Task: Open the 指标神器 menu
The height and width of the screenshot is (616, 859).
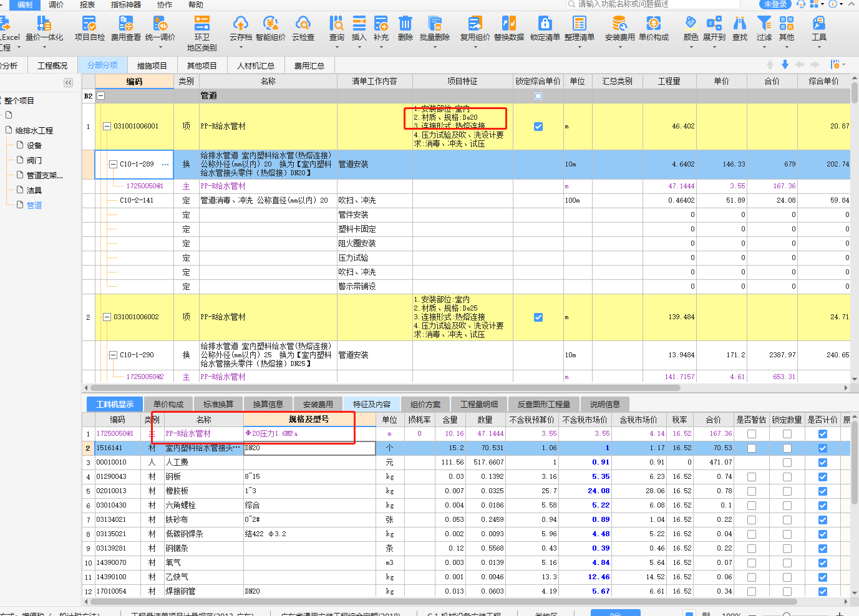Action: tap(126, 5)
